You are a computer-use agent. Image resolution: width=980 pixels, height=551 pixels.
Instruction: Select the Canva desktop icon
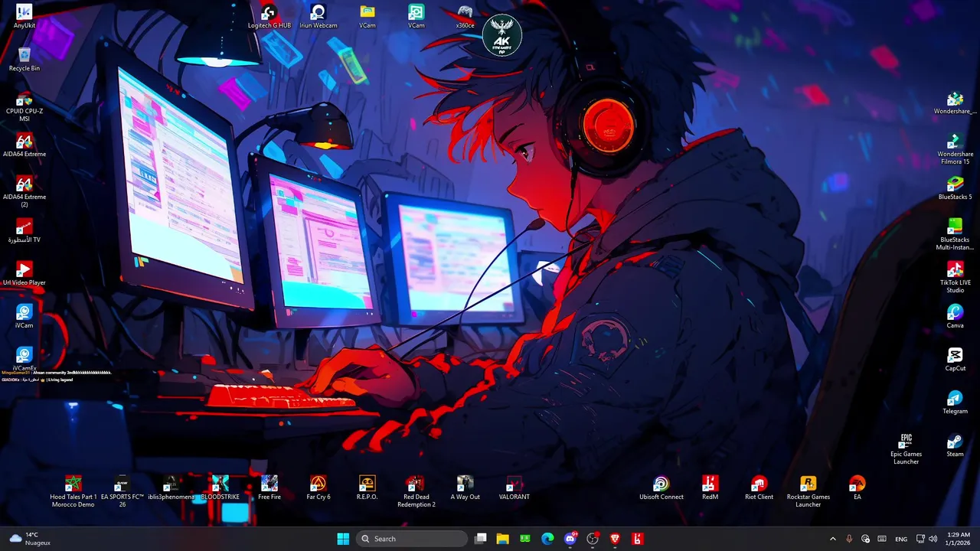click(x=955, y=316)
